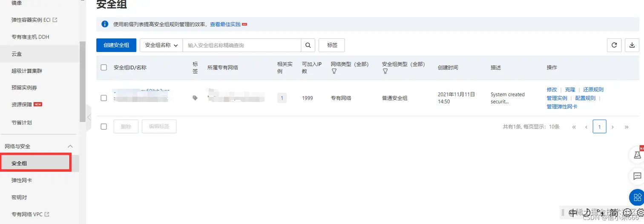Open the 安全组名称 search type dropdown
The width and height of the screenshot is (644, 224).
point(161,45)
